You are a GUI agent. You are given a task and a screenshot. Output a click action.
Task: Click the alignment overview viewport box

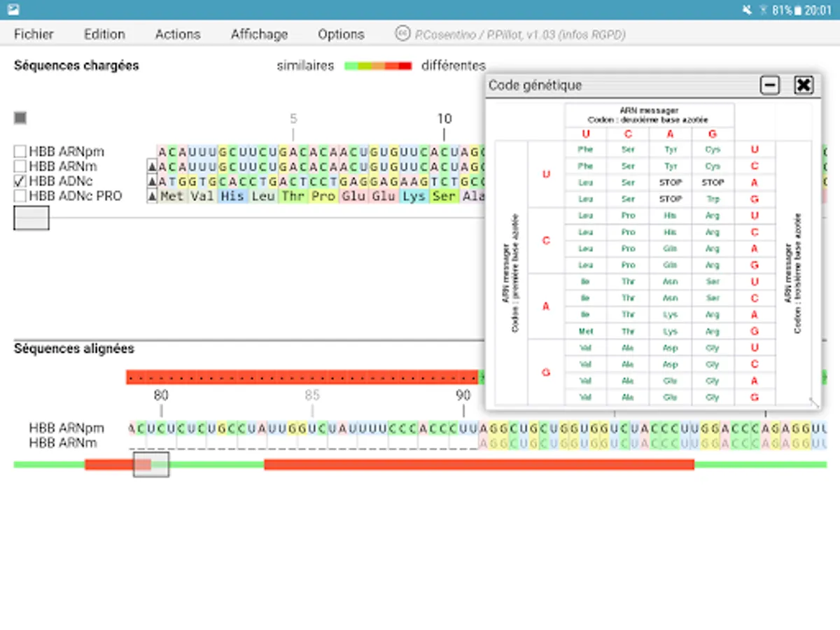(151, 464)
